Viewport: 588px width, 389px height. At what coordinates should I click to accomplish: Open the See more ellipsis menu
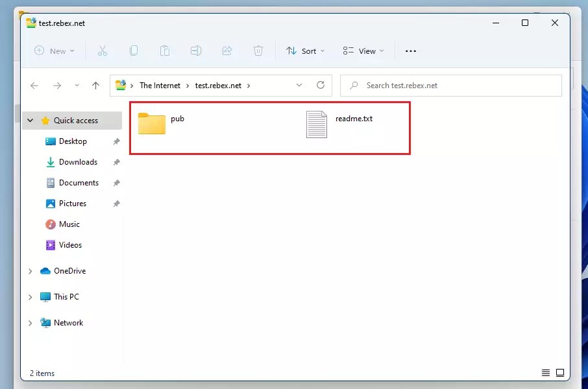tap(411, 51)
